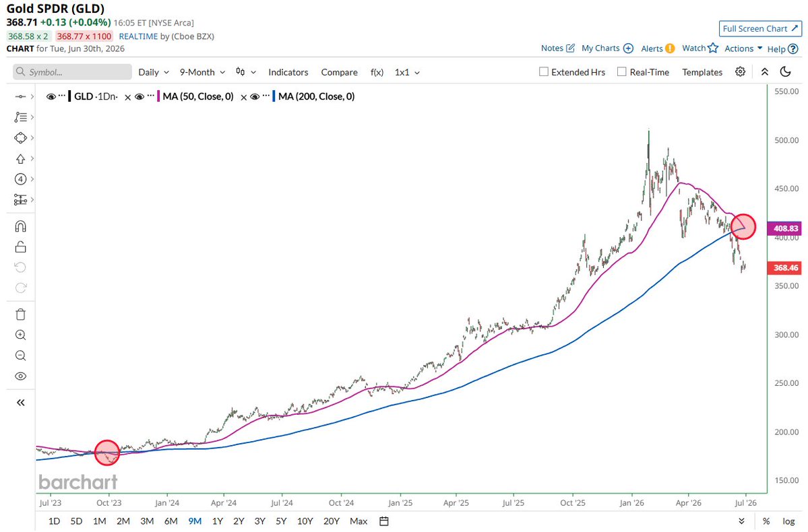Toggle MA 200 visibility eye
Viewport: 808px width, 532px height.
(255, 96)
